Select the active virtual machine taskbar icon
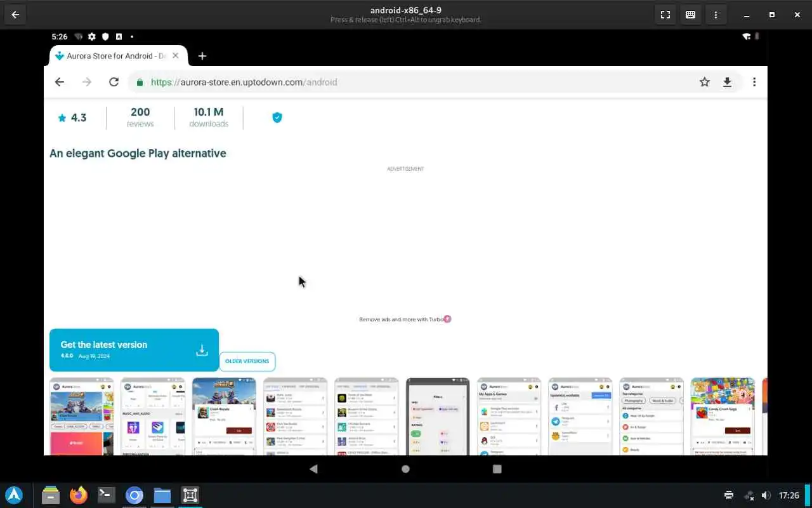The width and height of the screenshot is (812, 508). pos(190,495)
